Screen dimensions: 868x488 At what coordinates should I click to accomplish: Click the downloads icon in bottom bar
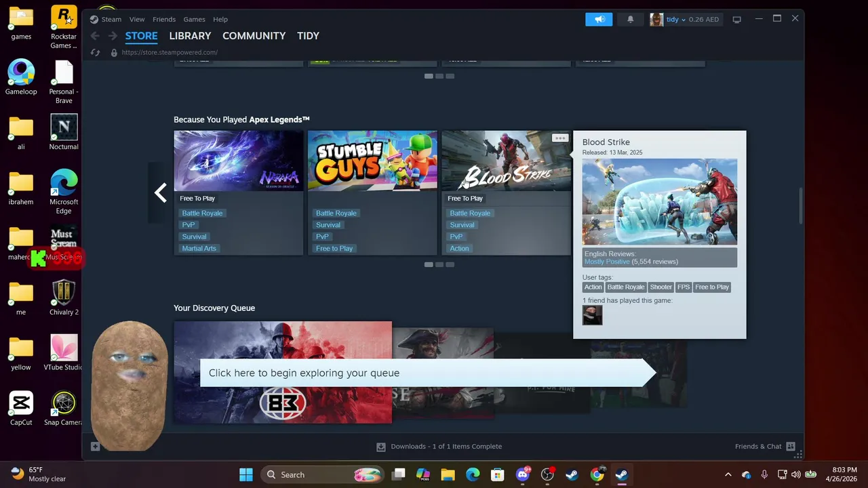click(x=381, y=447)
